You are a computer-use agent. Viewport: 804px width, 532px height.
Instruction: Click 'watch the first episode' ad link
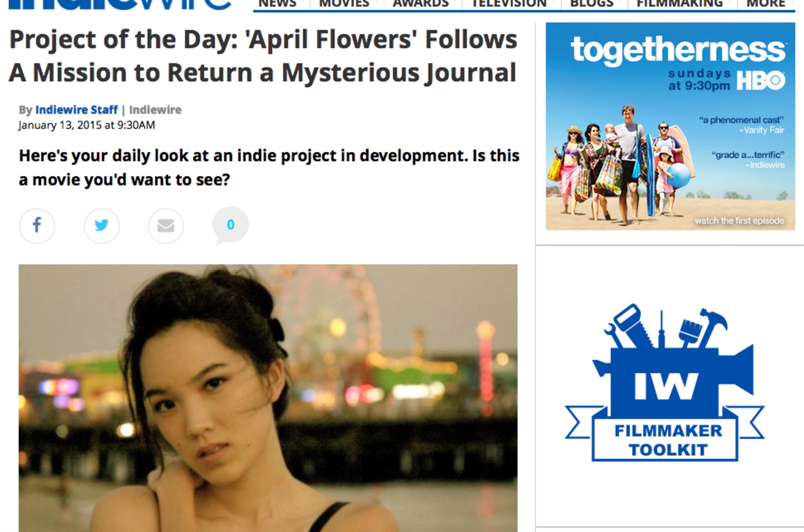(739, 221)
